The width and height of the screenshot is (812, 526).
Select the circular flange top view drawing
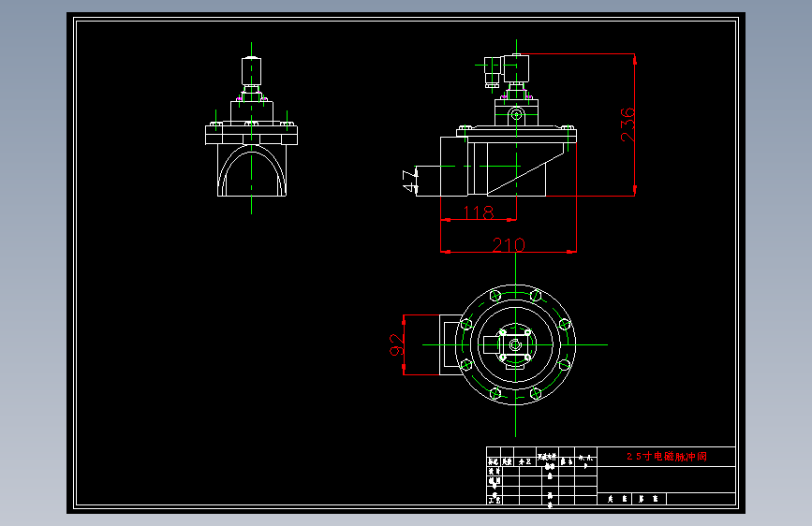tap(515, 344)
